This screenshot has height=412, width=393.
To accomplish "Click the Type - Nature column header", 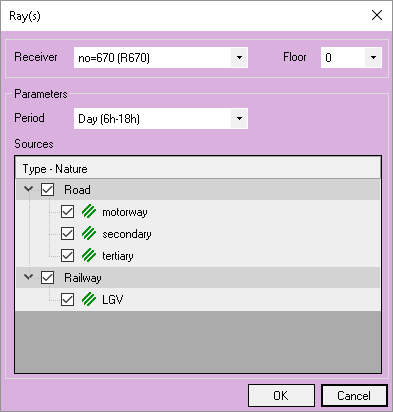I will (198, 169).
